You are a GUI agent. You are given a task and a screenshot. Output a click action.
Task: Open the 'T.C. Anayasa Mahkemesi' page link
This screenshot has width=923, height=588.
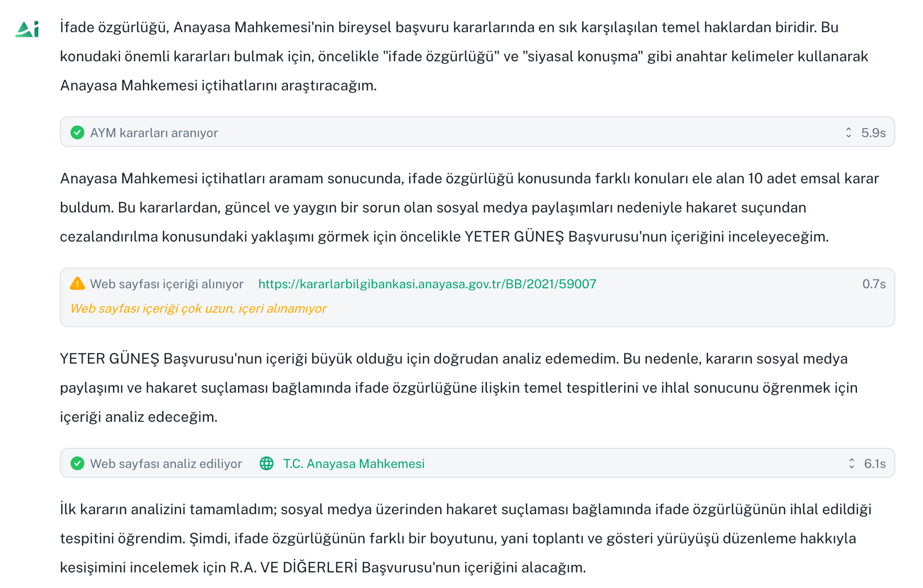click(353, 463)
